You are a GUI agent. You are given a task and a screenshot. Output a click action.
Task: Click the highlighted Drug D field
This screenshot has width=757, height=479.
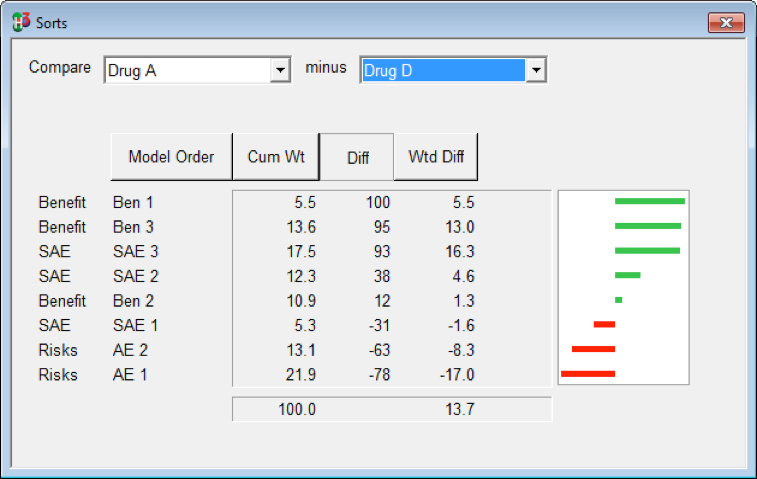pyautogui.click(x=442, y=71)
